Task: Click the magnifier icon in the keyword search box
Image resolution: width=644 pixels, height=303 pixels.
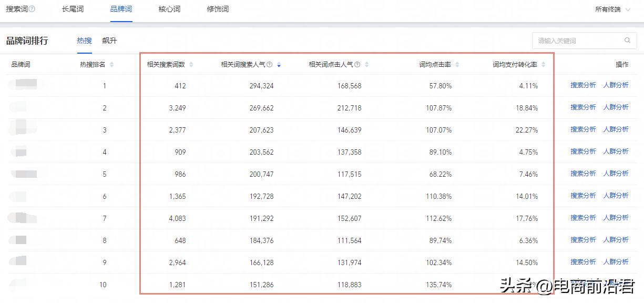Action: (627, 40)
